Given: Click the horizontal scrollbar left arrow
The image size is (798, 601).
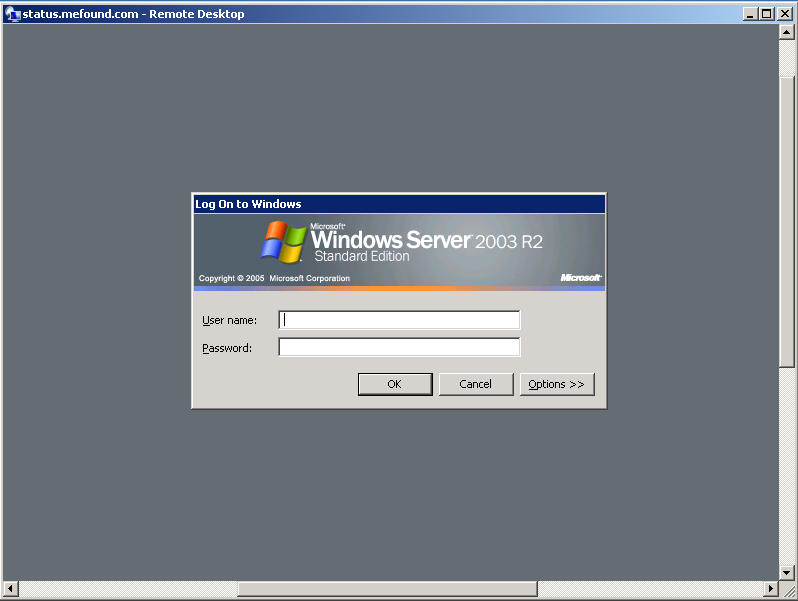Looking at the screenshot, I should click(x=11, y=589).
